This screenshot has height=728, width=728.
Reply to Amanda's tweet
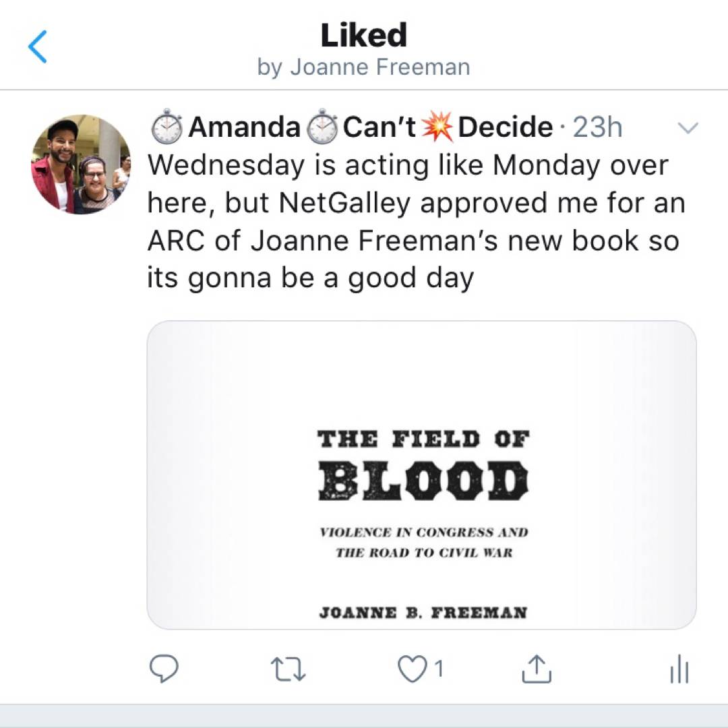163,669
